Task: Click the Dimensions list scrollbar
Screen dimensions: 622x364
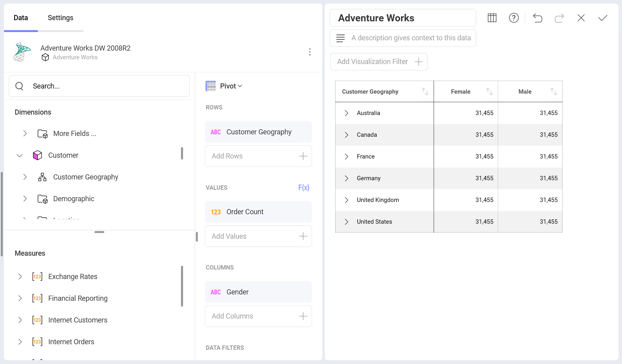Action: click(x=182, y=153)
